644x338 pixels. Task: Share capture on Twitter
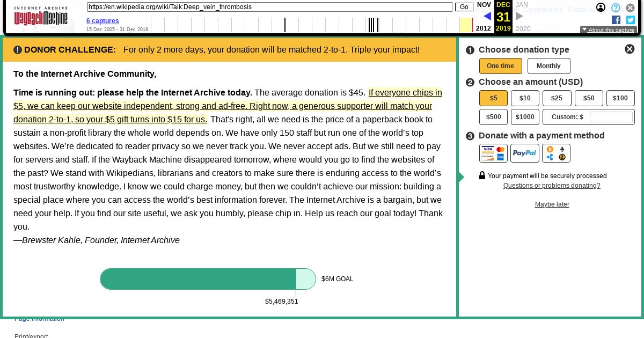(x=631, y=20)
